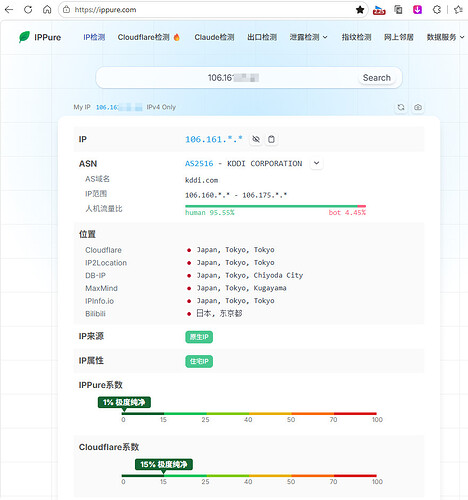Open the favorites star-list icon
Viewport: 468px width, 500px height.
tap(459, 10)
